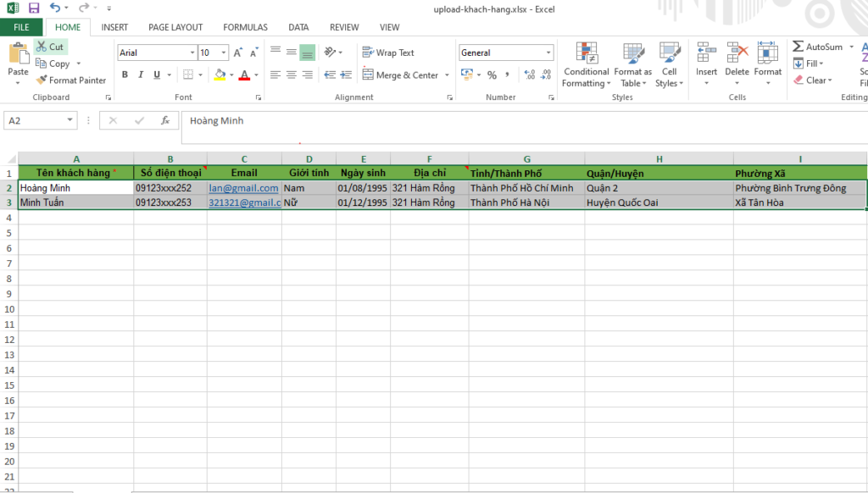Image resolution: width=868 pixels, height=493 pixels.
Task: Click the AutoSum button
Action: [817, 47]
